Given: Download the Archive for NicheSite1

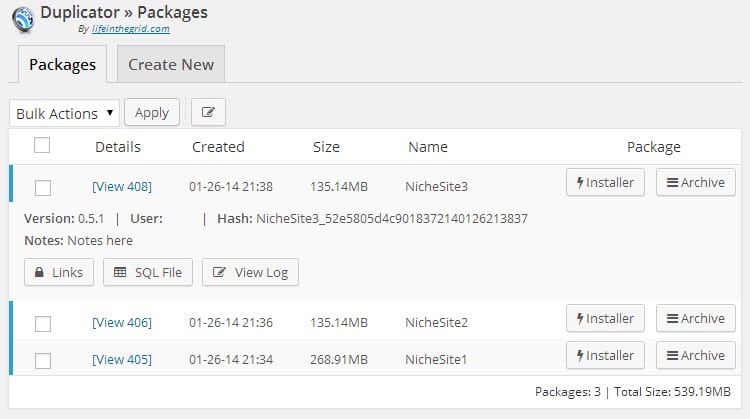Looking at the screenshot, I should click(695, 356).
